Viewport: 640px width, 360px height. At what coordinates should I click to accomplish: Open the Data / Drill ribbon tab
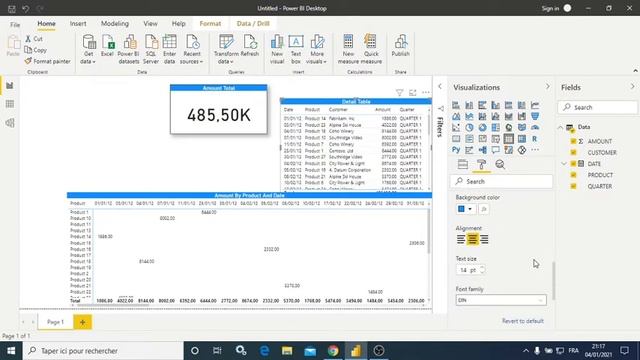point(253,24)
